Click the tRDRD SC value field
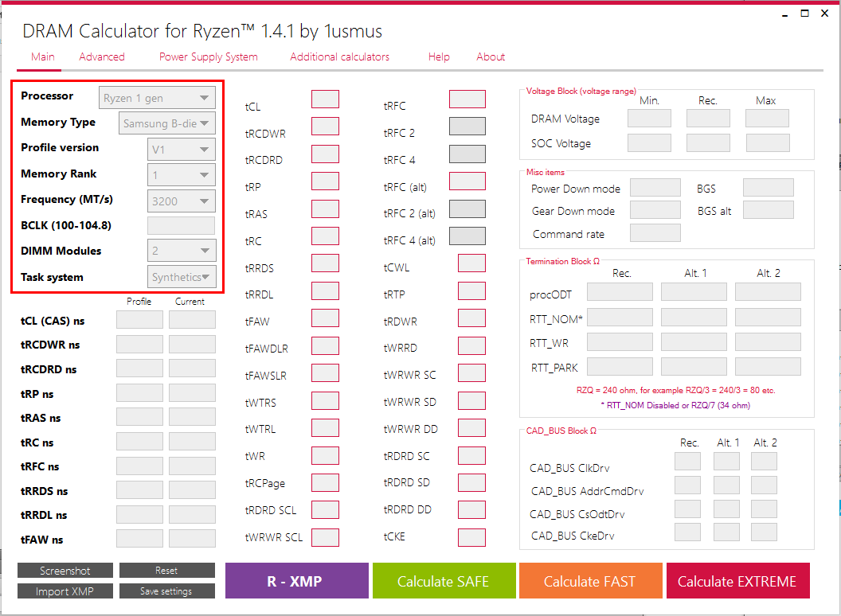The height and width of the screenshot is (616, 841). [x=471, y=455]
